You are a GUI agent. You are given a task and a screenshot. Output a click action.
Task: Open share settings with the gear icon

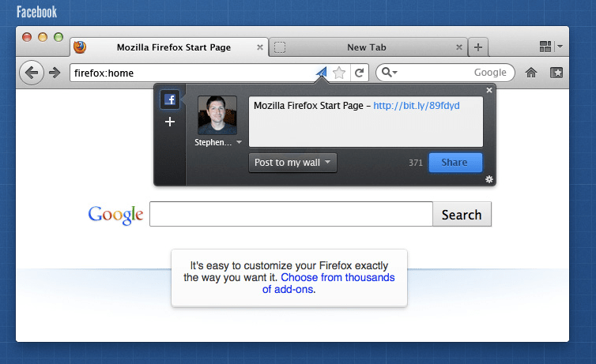point(489,179)
